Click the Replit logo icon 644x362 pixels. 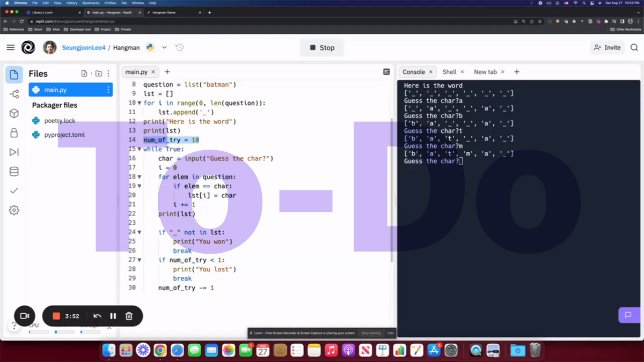tap(28, 48)
